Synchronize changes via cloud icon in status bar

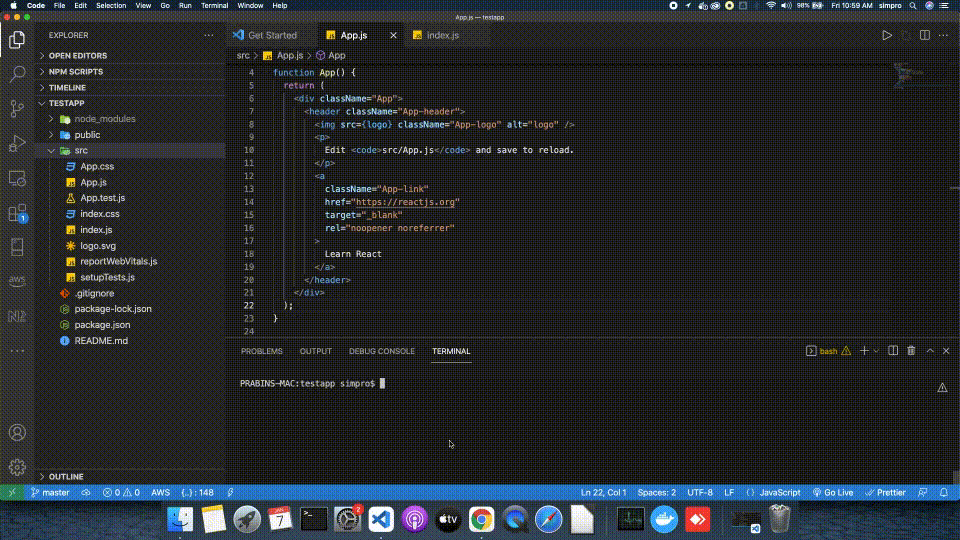pyautogui.click(x=86, y=492)
